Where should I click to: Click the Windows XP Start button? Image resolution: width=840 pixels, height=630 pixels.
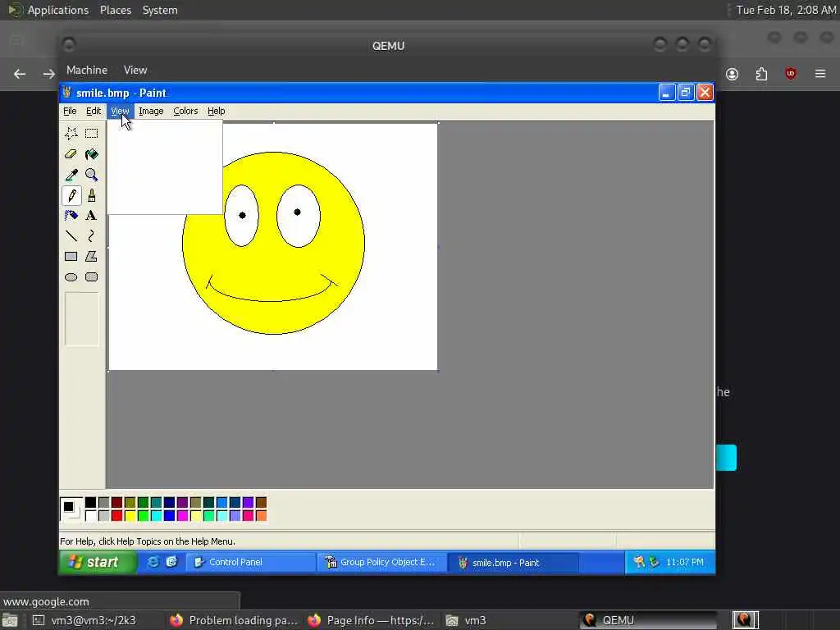coord(97,562)
